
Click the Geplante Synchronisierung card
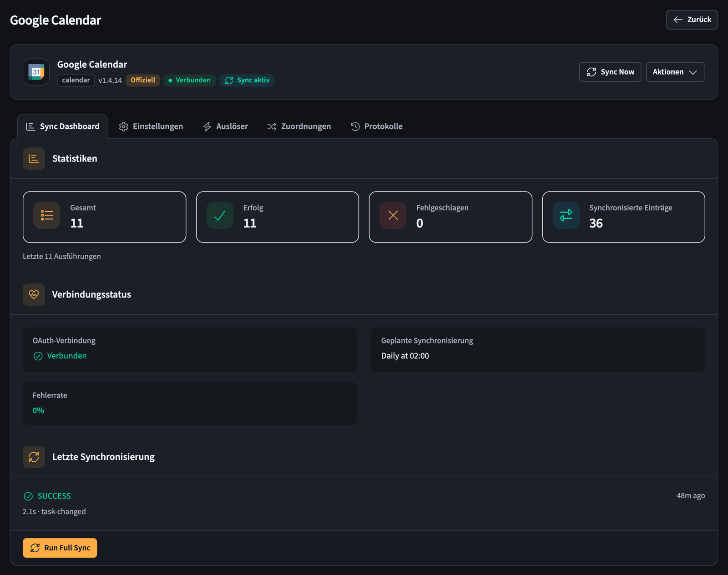point(538,349)
